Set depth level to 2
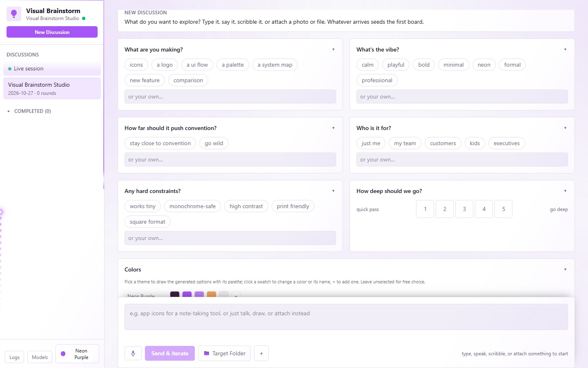Image resolution: width=588 pixels, height=368 pixels. (445, 209)
